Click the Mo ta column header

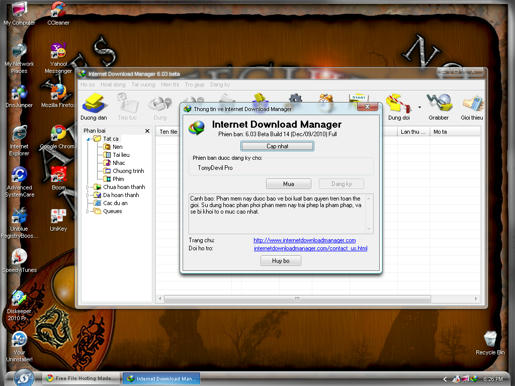(x=455, y=132)
